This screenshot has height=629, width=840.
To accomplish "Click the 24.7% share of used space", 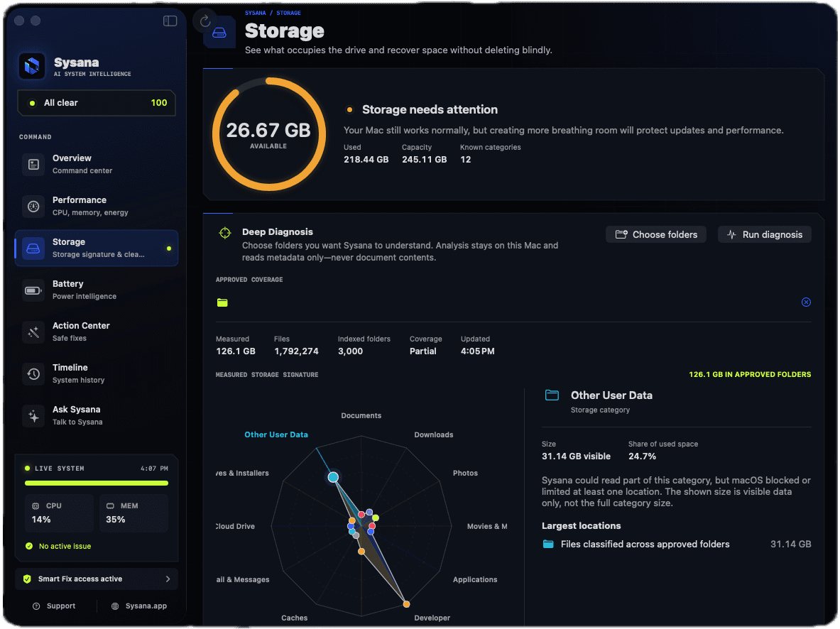I will (x=643, y=456).
